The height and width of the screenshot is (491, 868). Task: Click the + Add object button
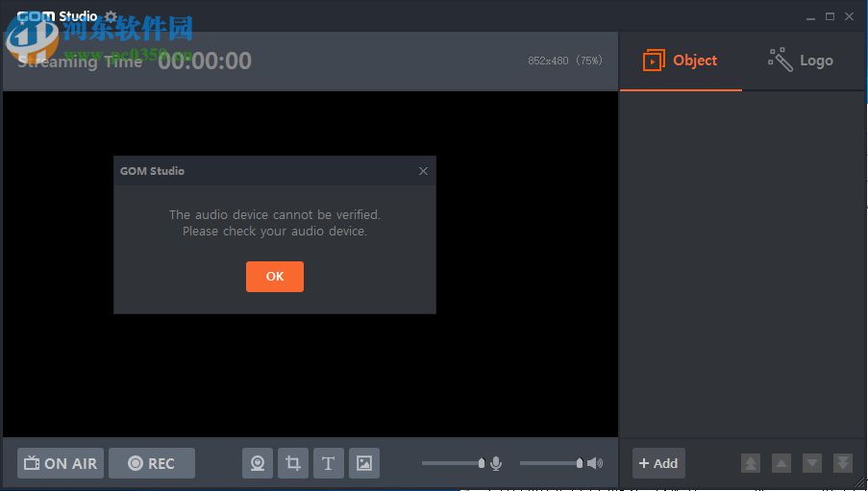coord(658,463)
